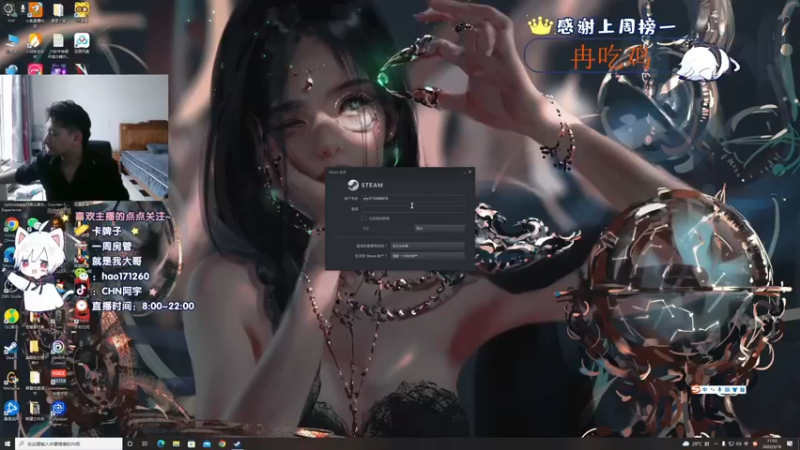Open the folder icon beside the Steam shortcut
Image resolution: width=800 pixels, height=450 pixels.
pyautogui.click(x=34, y=347)
